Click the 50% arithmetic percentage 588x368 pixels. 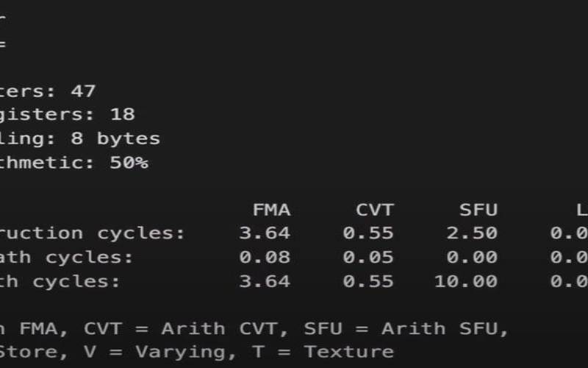pos(129,163)
